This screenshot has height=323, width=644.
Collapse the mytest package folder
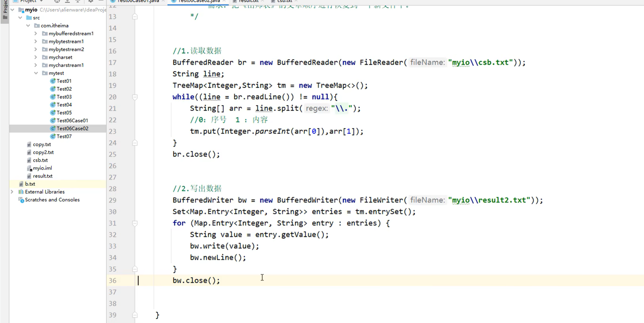(x=36, y=73)
